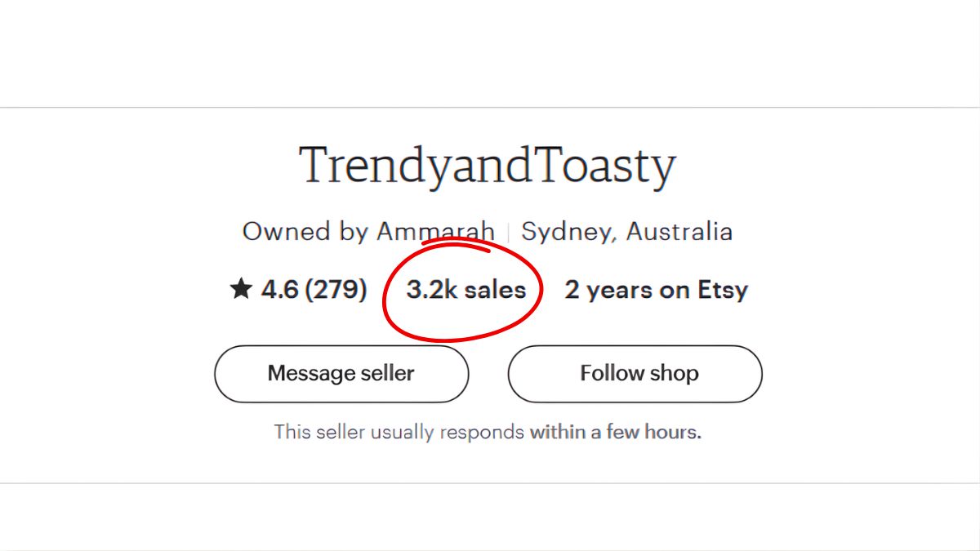Open the TrendyandToasty shop title
Viewport: 980px width, 551px height.
pyautogui.click(x=488, y=166)
